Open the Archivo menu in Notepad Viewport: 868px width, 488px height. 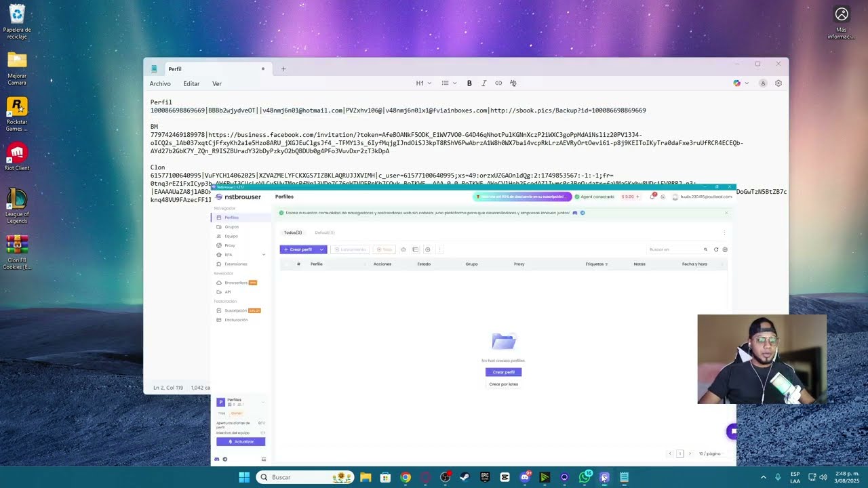[x=160, y=83]
